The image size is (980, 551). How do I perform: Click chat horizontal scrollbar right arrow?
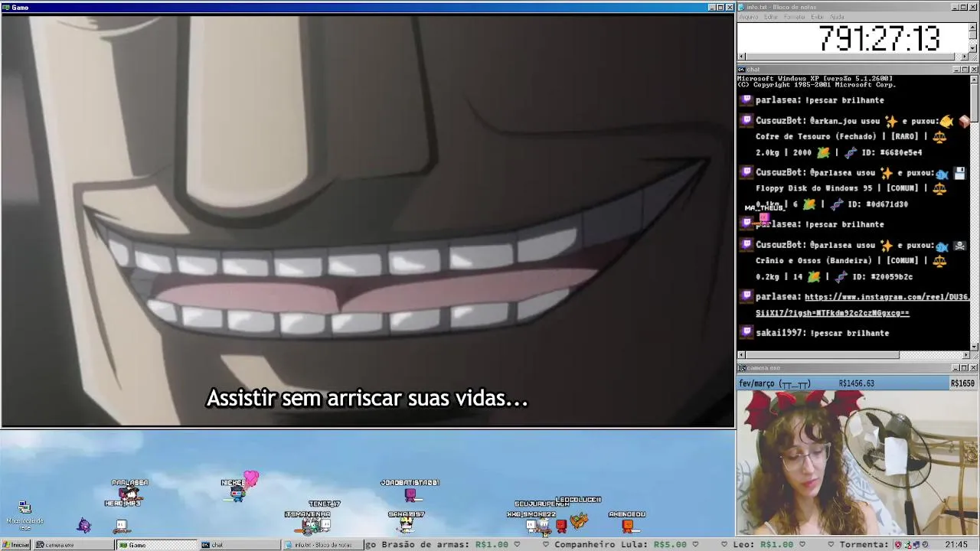(x=965, y=355)
